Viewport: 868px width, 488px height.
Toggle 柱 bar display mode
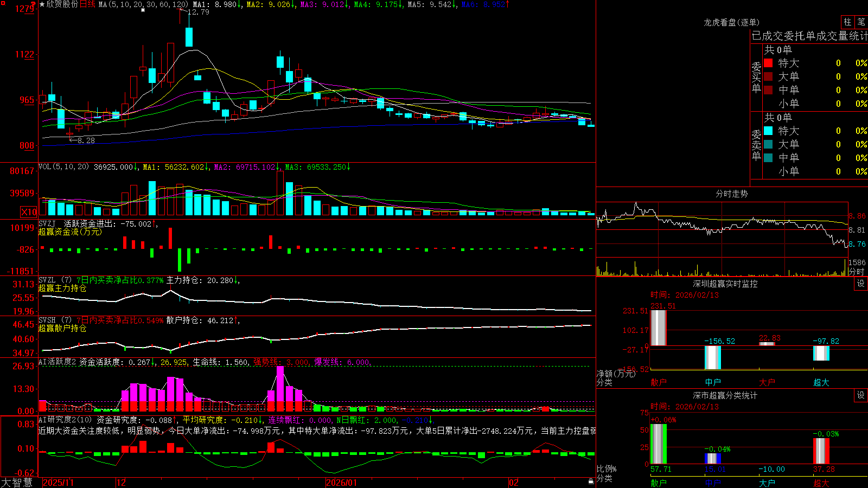point(847,22)
